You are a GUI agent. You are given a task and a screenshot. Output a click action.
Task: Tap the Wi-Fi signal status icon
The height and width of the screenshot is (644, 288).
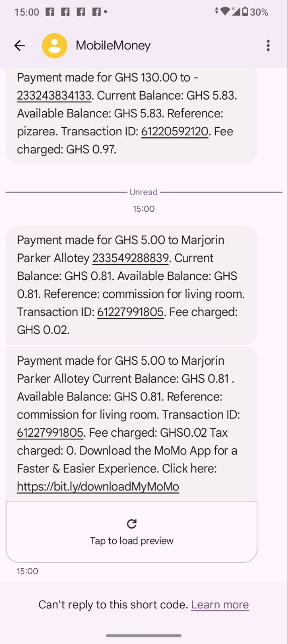[225, 11]
